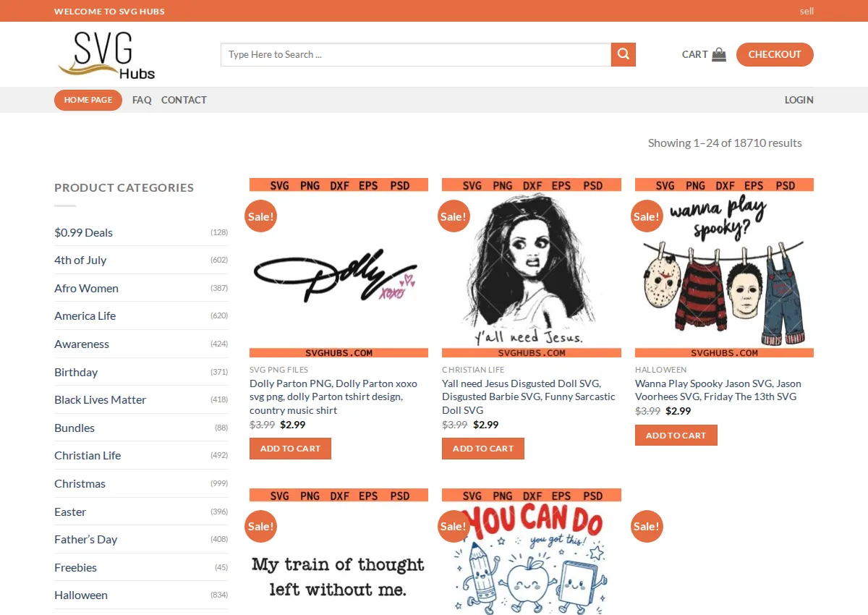Select the Awareness category

click(x=82, y=344)
